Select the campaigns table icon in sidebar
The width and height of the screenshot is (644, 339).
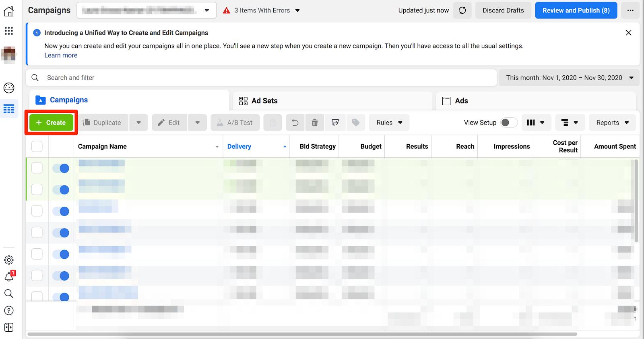click(9, 109)
